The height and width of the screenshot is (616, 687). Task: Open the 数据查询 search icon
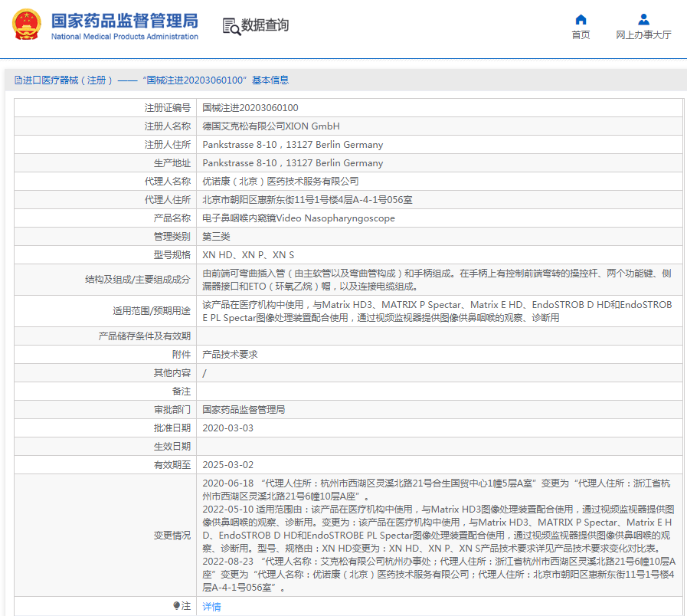click(x=231, y=26)
